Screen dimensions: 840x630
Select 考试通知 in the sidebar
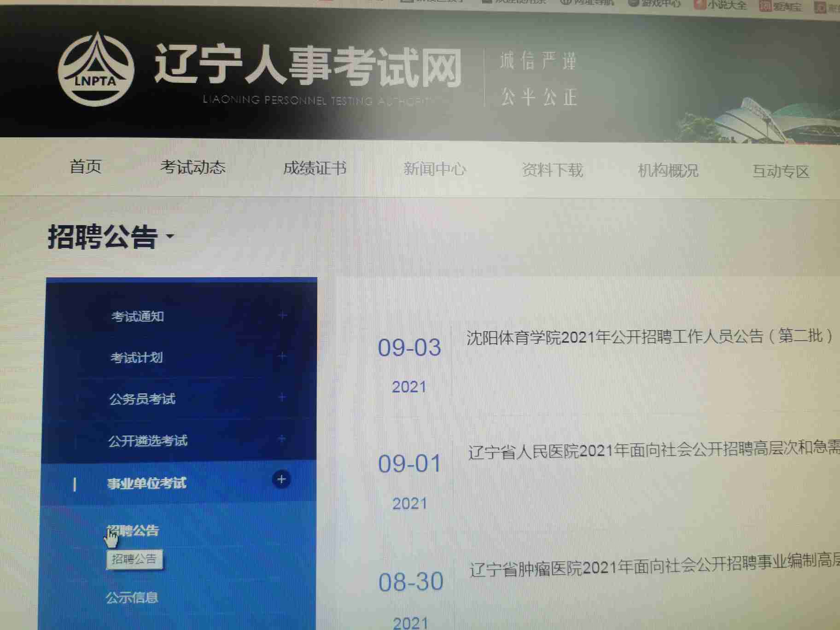pos(137,316)
